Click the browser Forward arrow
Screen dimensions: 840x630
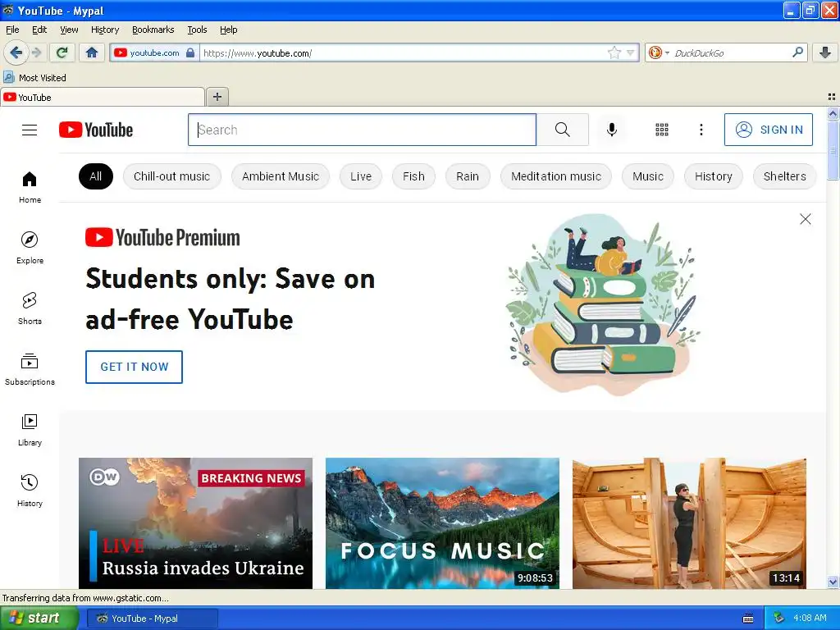tap(36, 52)
